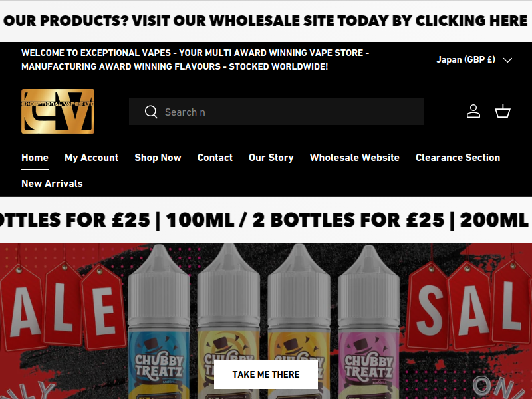Image resolution: width=532 pixels, height=399 pixels.
Task: Visit the Wholesale Website link
Action: [354, 158]
